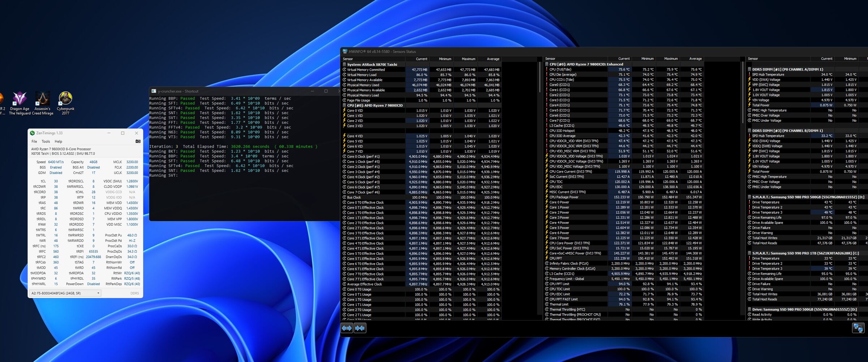Screen dimensions: 868x362
Task: Click the clock icon beside Infinity Fabric Clock (FCLK)
Action: coord(547,263)
